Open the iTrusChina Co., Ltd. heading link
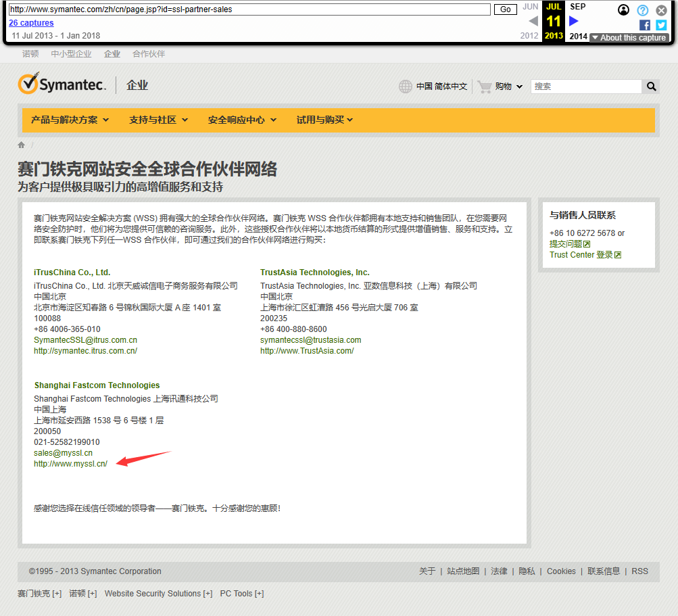The image size is (678, 616). (x=72, y=272)
